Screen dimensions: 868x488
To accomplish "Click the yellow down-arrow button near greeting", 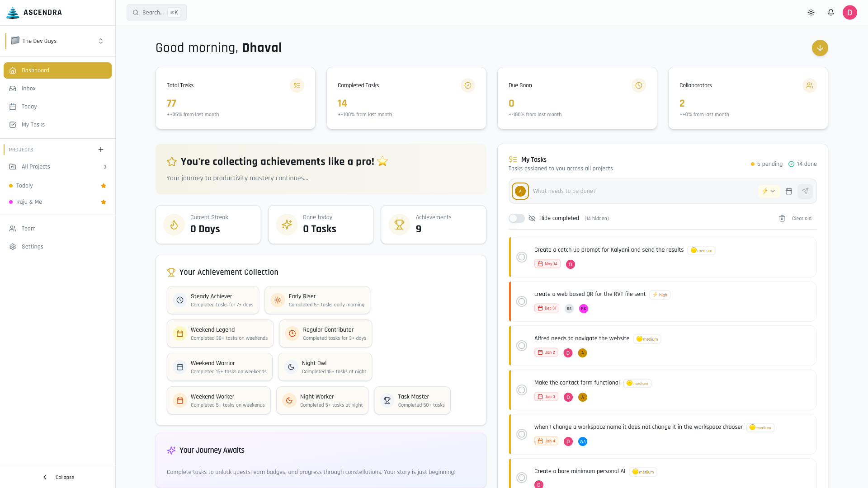I will pyautogui.click(x=820, y=48).
